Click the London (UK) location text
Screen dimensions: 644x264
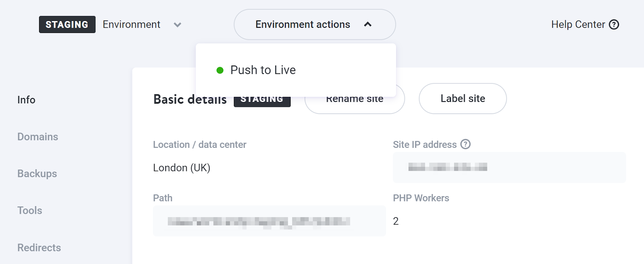(x=182, y=168)
